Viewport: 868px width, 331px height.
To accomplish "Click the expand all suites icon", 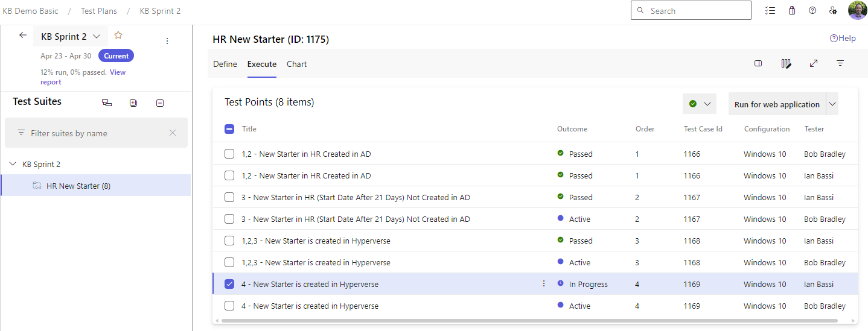I will click(133, 103).
